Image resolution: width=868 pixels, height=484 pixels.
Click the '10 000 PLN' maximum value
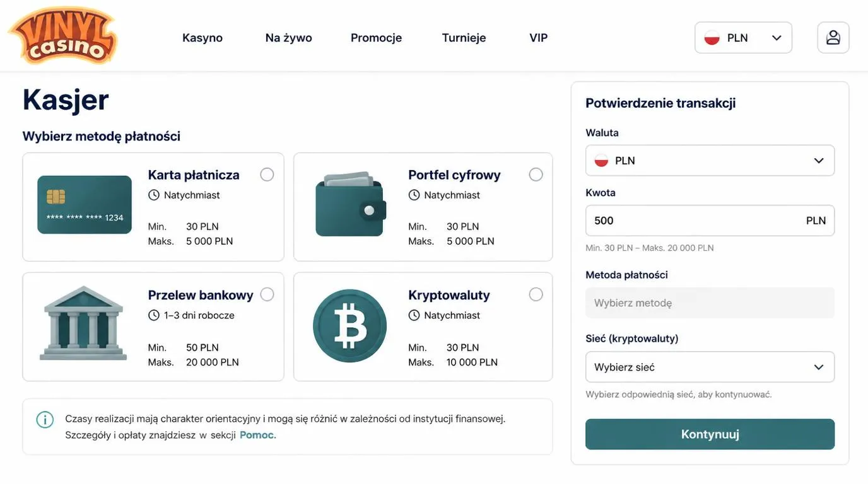[472, 362]
